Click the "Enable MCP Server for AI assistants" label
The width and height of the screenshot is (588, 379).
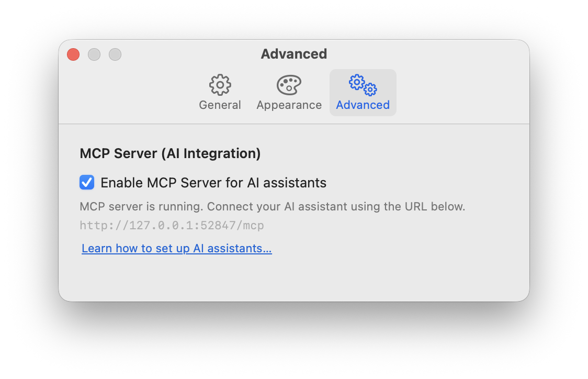[213, 183]
